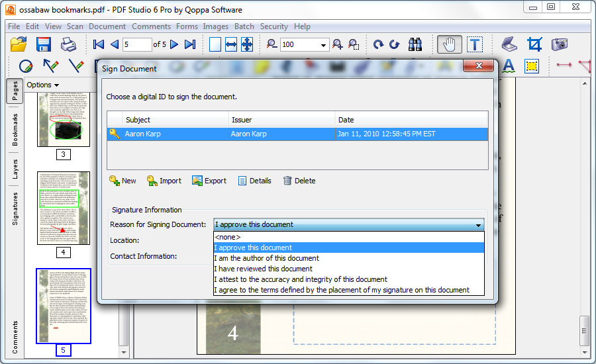Click the page number input field

137,44
